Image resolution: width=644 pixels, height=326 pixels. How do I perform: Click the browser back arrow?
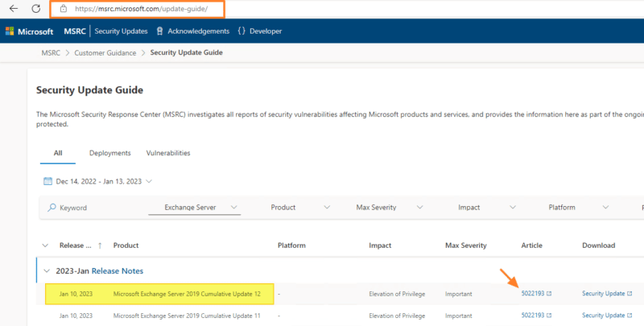point(14,8)
